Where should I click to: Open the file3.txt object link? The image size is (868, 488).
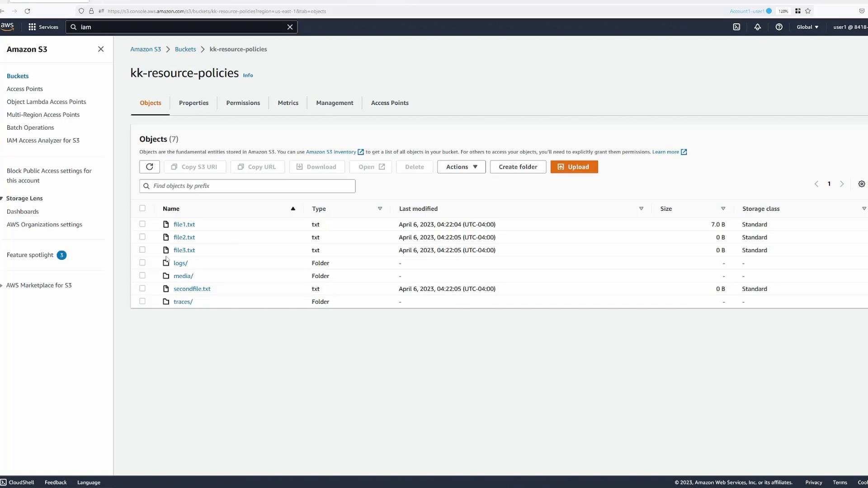pyautogui.click(x=184, y=250)
